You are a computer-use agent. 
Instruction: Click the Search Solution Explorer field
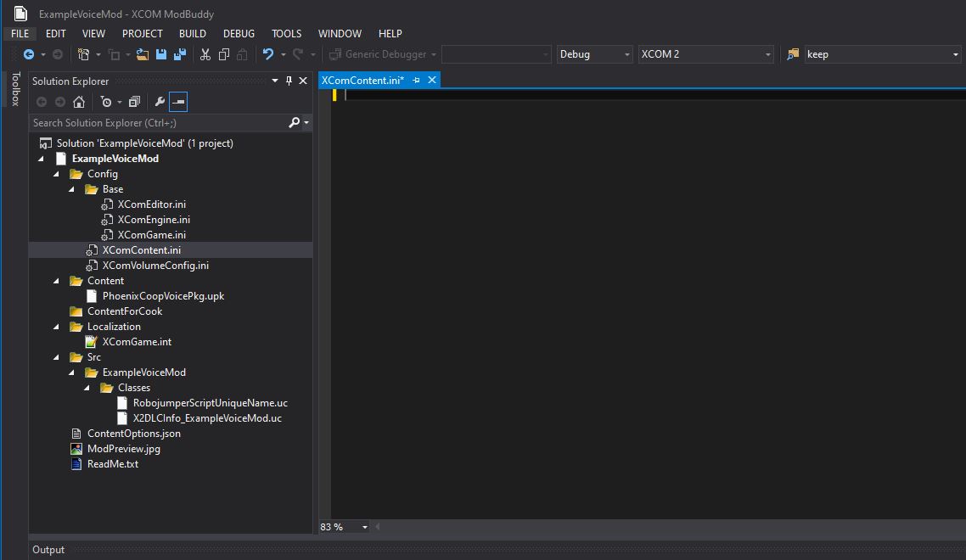159,122
